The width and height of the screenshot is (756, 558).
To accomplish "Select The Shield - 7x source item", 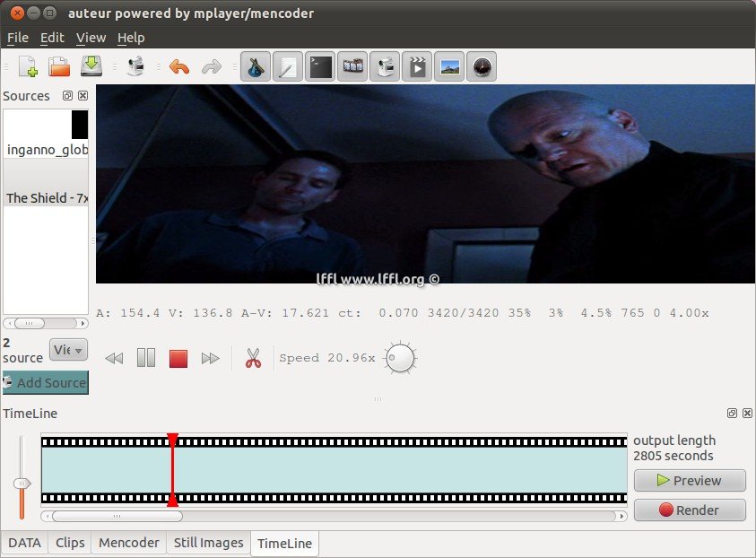I will click(46, 183).
